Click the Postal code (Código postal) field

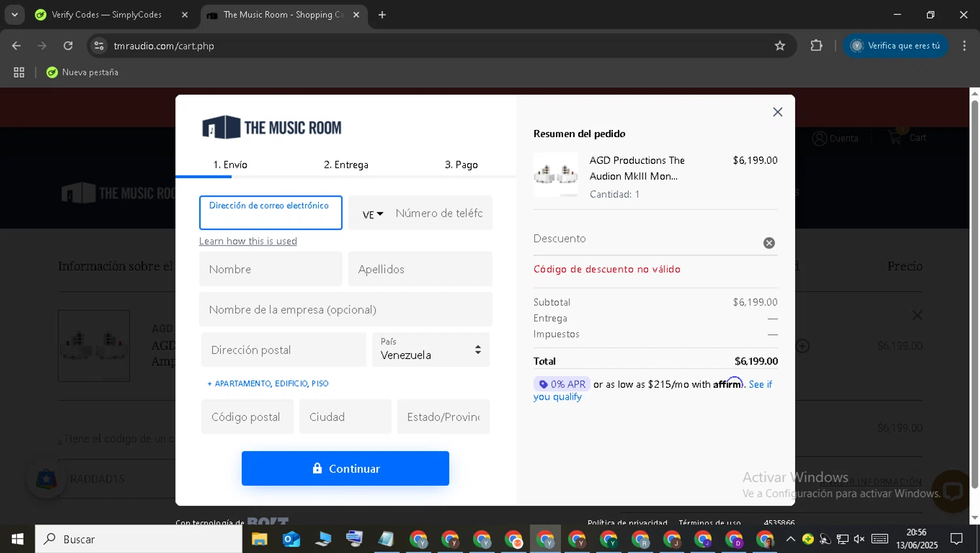tap(247, 417)
